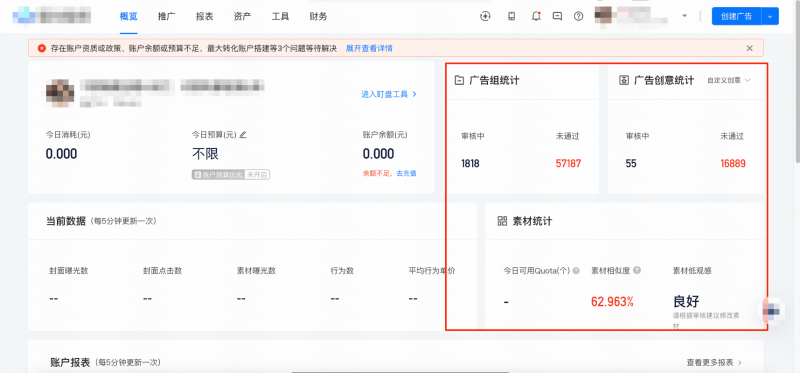Click the 素材统计 grid icon
Viewport: 800px width, 373px height.
(x=502, y=221)
